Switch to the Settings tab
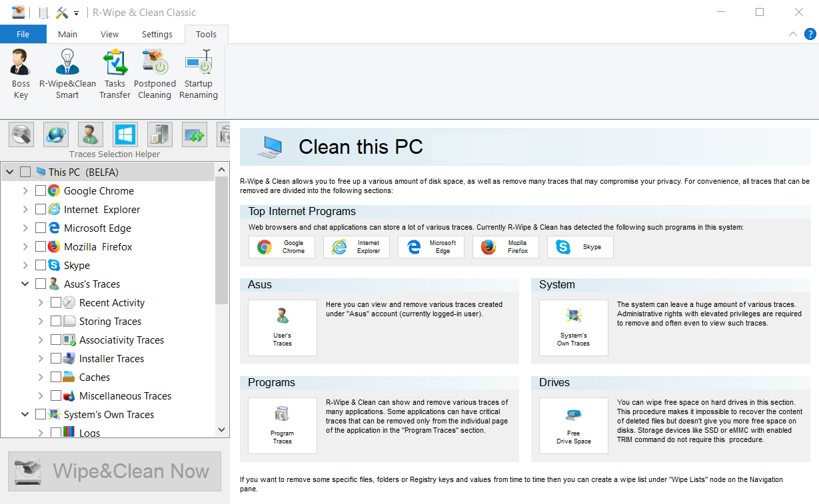Screen dimensions: 819x504 tap(157, 34)
